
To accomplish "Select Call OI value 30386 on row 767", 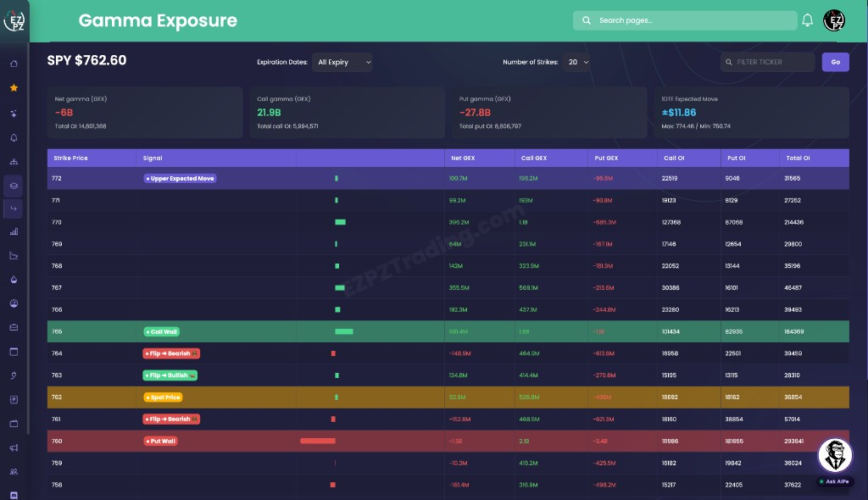I will pyautogui.click(x=670, y=288).
